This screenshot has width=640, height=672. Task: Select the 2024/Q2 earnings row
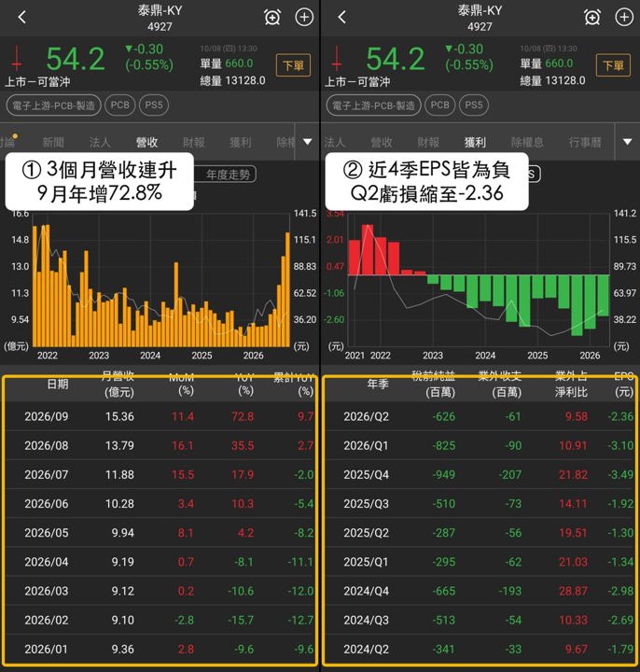(x=480, y=650)
